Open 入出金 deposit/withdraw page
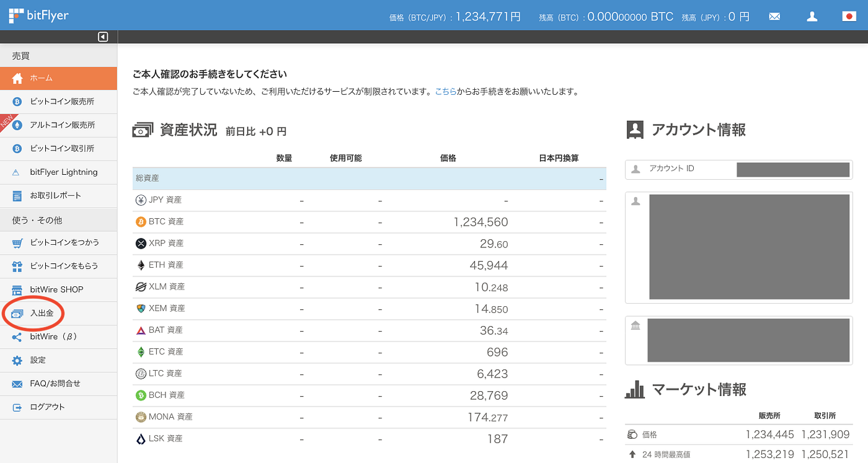This screenshot has height=463, width=868. 58,313
